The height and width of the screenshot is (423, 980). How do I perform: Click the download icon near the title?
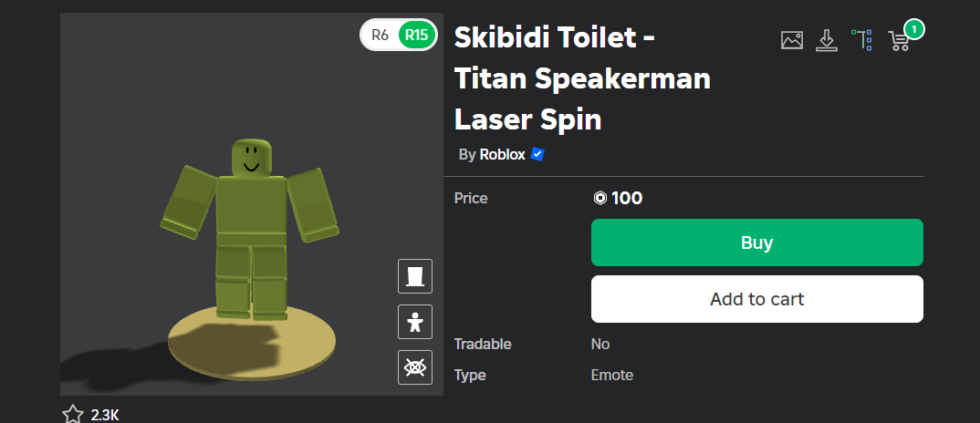[827, 41]
